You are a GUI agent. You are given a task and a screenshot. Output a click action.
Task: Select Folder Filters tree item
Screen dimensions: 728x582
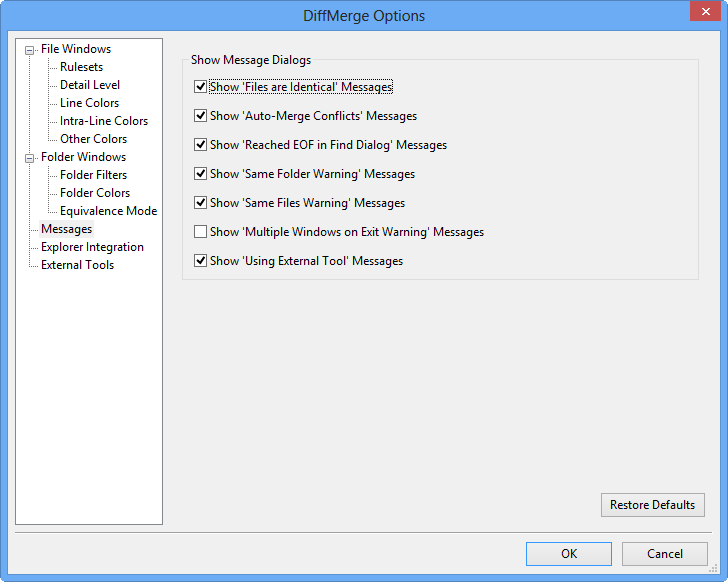point(93,175)
